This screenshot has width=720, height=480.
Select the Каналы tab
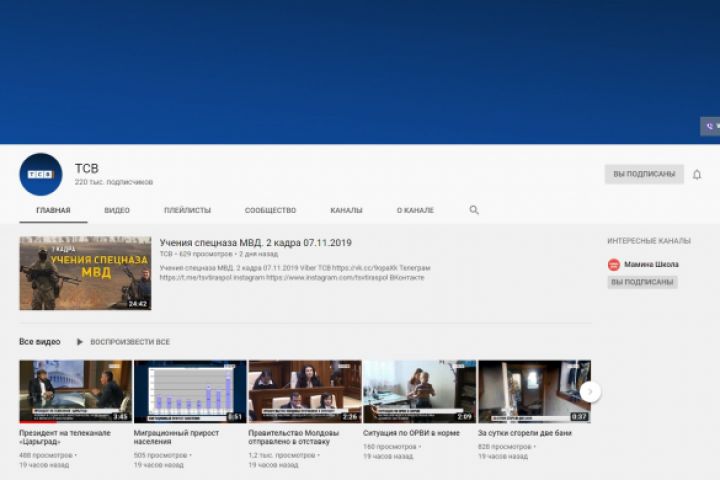346,210
